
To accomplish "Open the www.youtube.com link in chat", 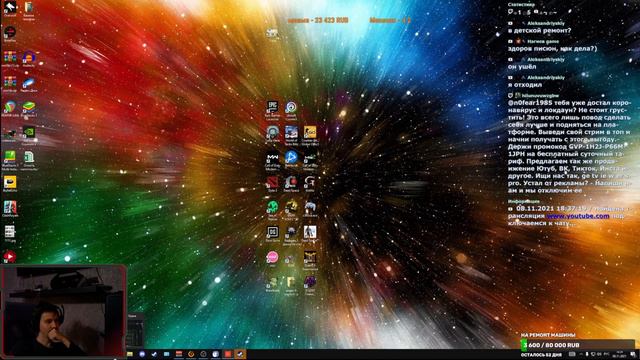I will [x=578, y=216].
